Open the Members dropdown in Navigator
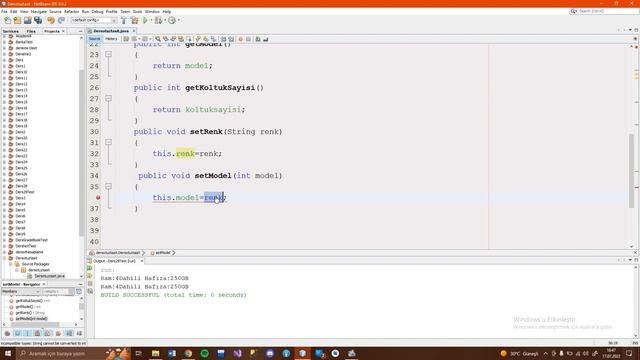640x360 pixels. [x=21, y=292]
